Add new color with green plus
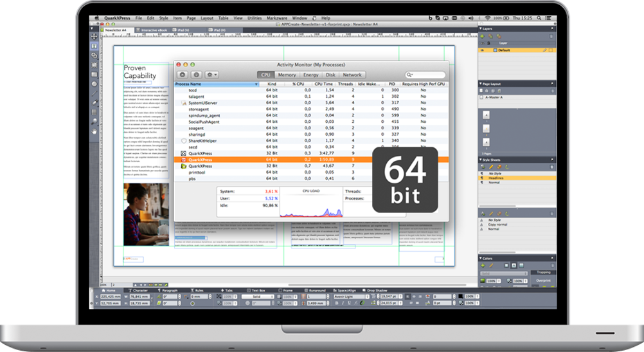This screenshot has height=352, width=644. click(x=483, y=266)
